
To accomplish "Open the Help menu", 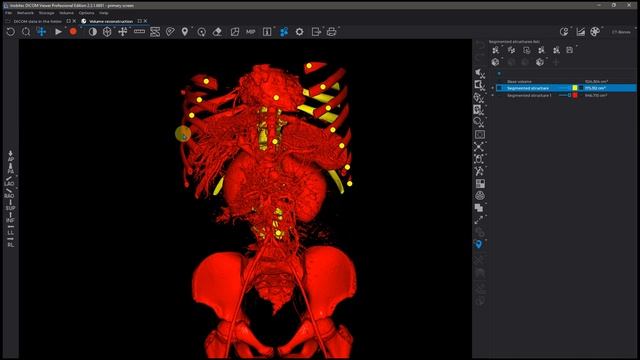I will (104, 13).
